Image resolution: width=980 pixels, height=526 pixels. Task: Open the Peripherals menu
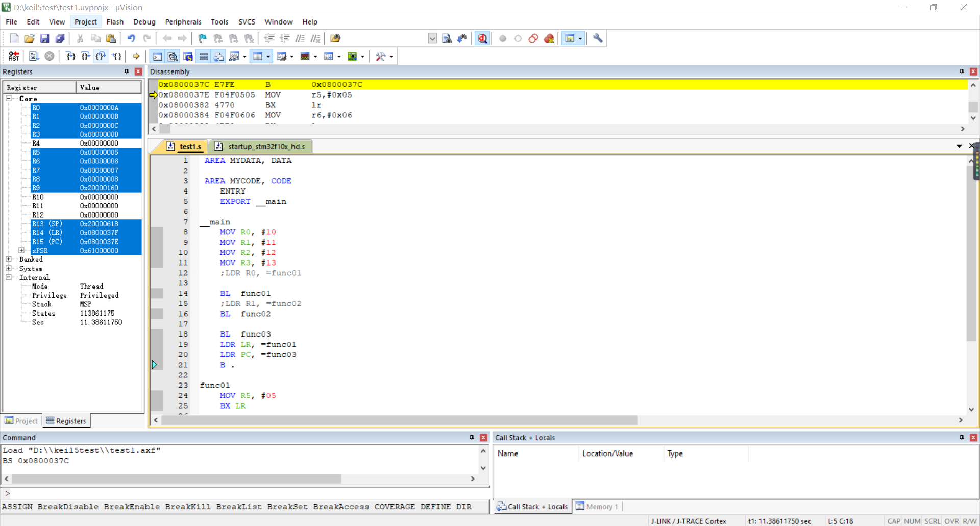click(183, 21)
